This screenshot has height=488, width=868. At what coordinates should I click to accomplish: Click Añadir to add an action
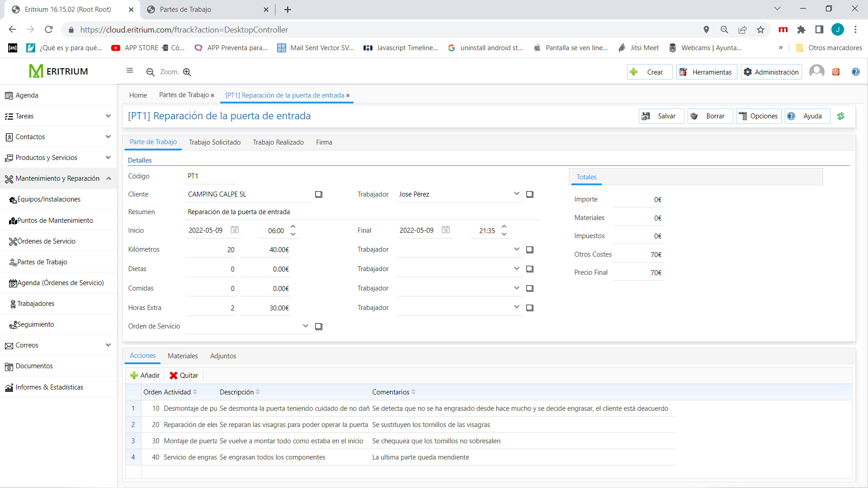[145, 375]
